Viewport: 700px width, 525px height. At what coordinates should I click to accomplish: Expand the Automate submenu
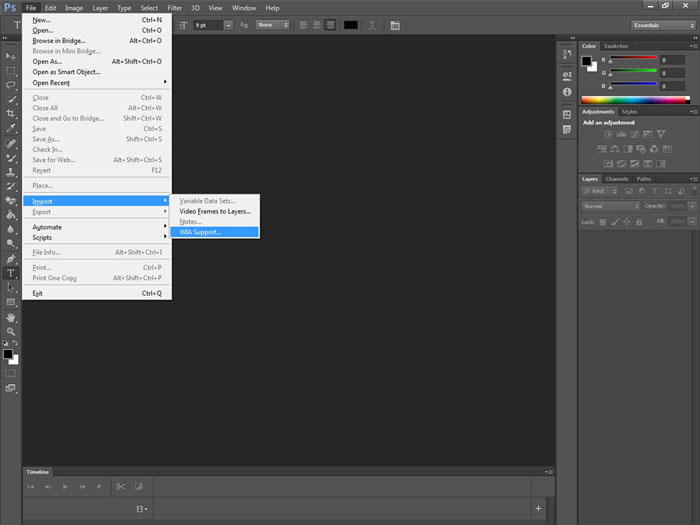97,227
